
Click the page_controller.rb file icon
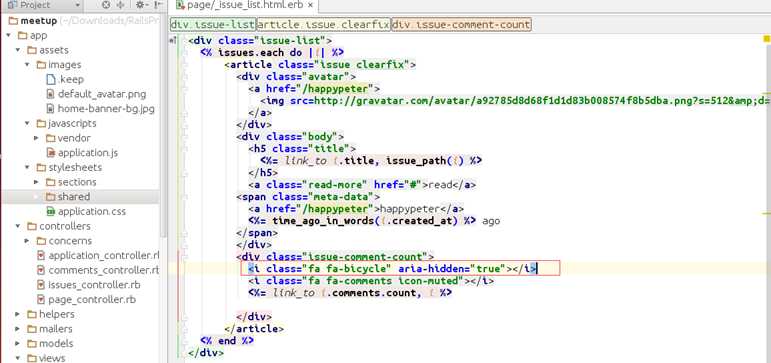coord(41,300)
